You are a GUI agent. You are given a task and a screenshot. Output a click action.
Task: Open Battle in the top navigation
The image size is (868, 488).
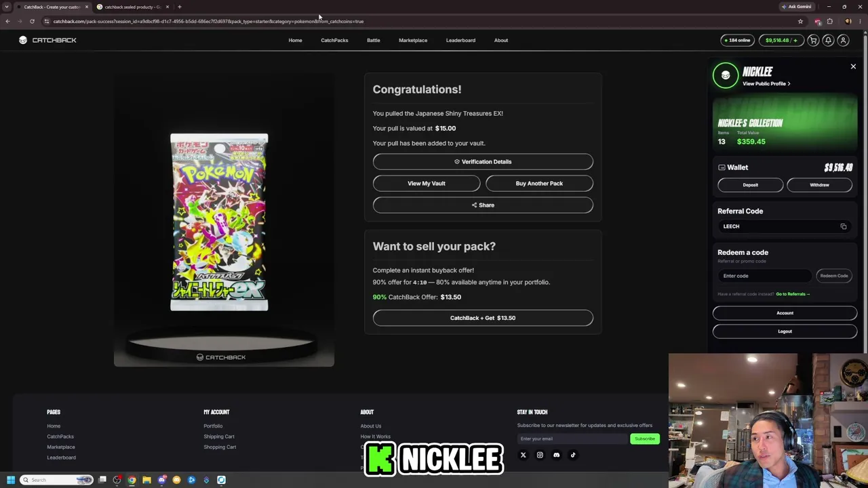pos(374,40)
